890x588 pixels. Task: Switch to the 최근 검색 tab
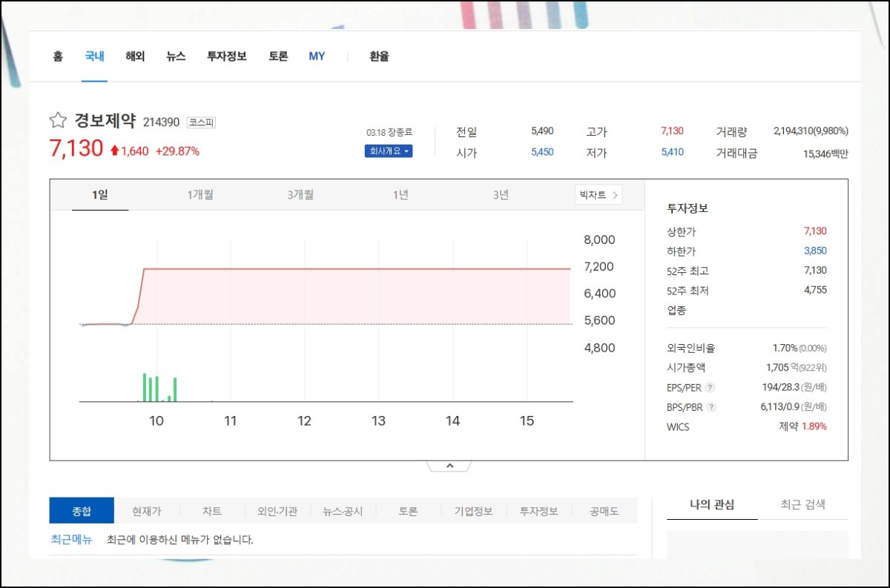click(x=803, y=505)
